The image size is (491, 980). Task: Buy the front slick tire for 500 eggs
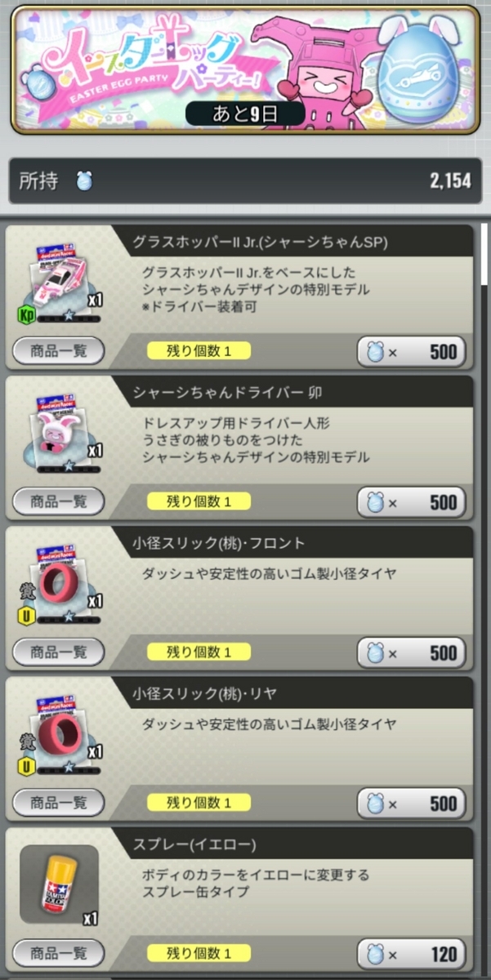point(412,653)
